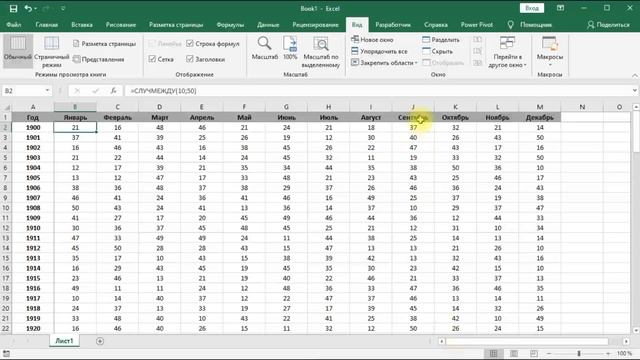Screen dimensions: 640x360
Task: Click the Select All corner triangle
Action: [7, 107]
